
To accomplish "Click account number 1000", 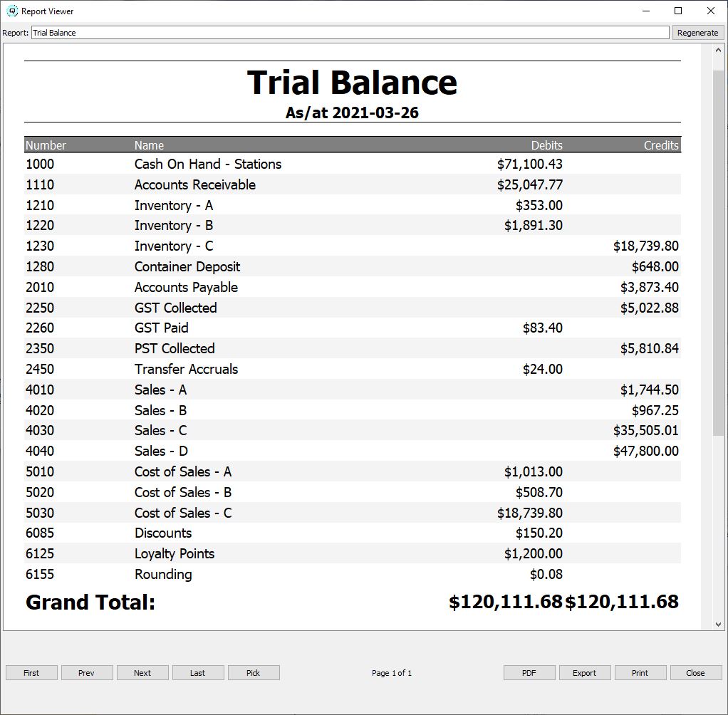I will click(x=40, y=164).
